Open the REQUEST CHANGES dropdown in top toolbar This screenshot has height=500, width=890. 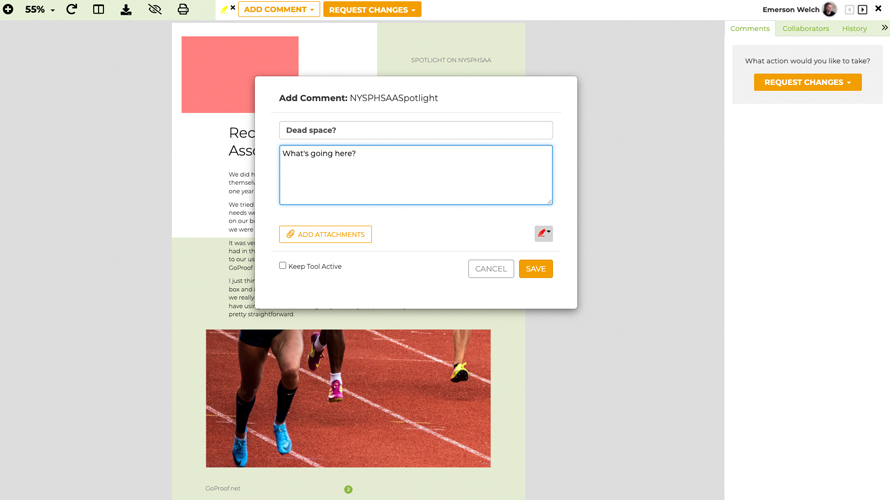click(372, 10)
